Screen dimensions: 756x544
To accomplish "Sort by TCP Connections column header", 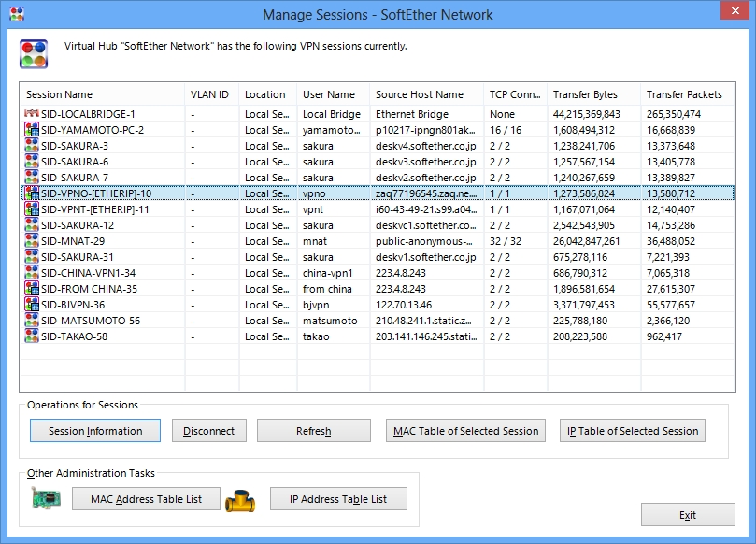I will coord(515,94).
